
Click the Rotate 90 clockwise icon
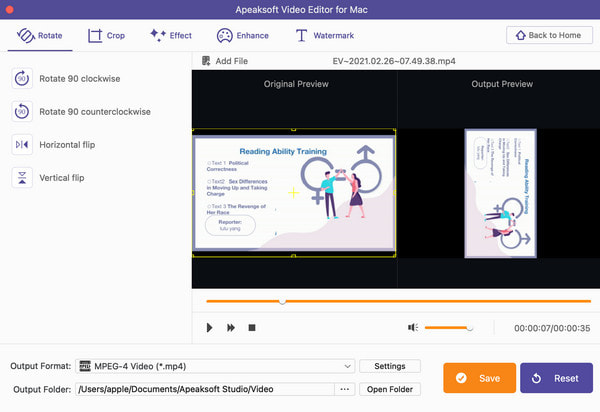[22, 78]
